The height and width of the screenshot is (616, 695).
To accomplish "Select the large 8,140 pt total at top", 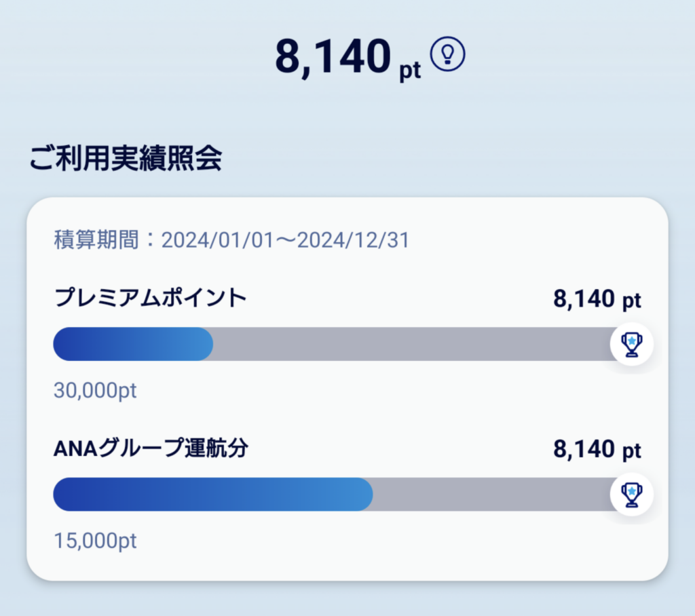I will (348, 58).
